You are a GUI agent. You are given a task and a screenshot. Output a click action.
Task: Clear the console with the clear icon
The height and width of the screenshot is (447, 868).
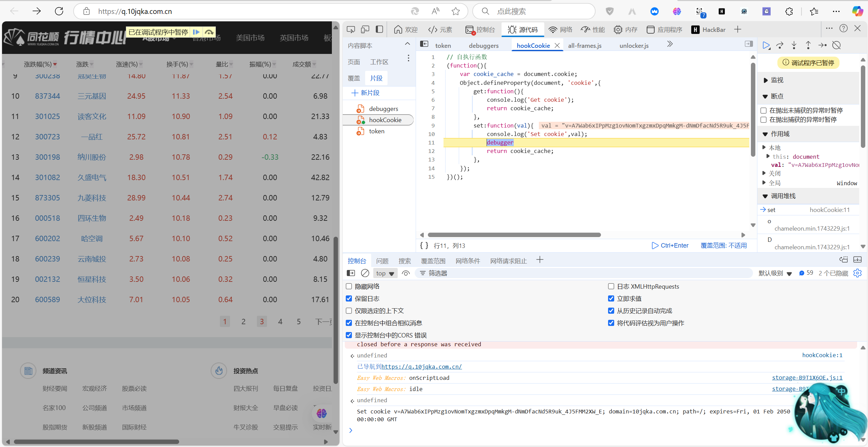tap(365, 273)
